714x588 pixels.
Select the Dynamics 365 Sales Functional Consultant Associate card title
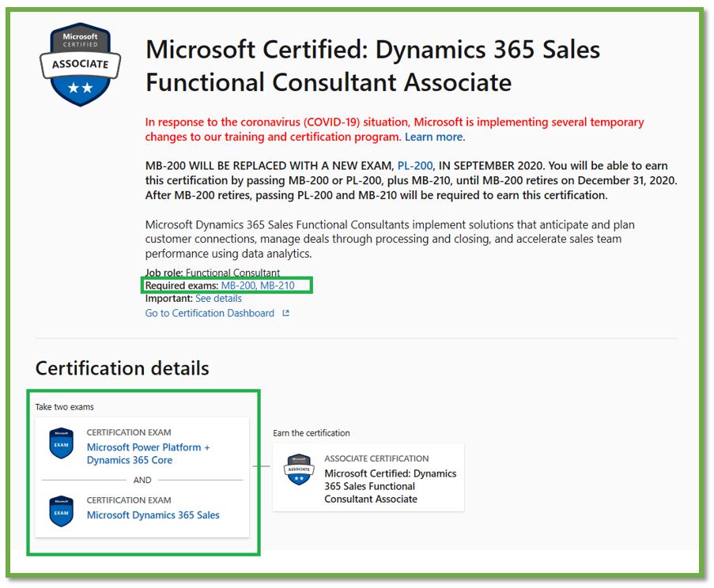coord(391,486)
